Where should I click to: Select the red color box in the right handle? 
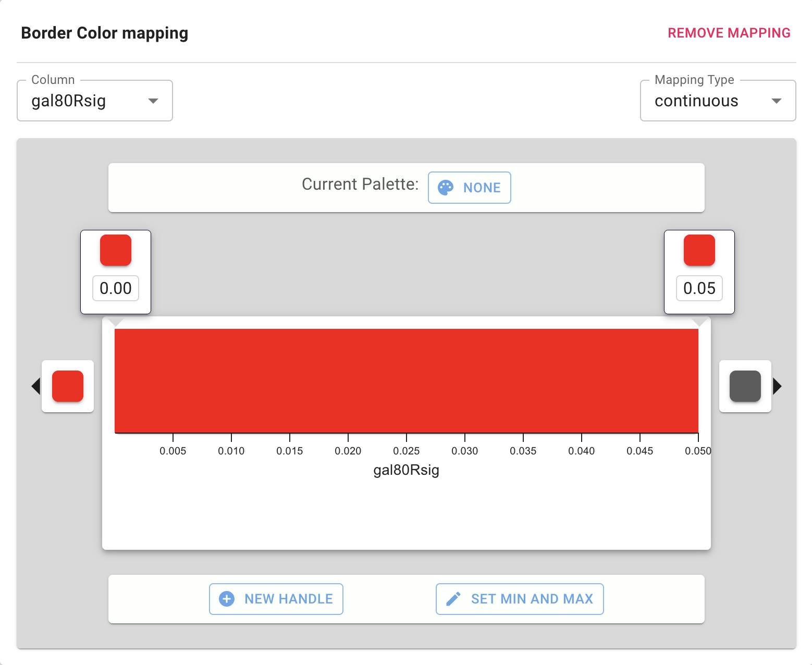tap(699, 250)
